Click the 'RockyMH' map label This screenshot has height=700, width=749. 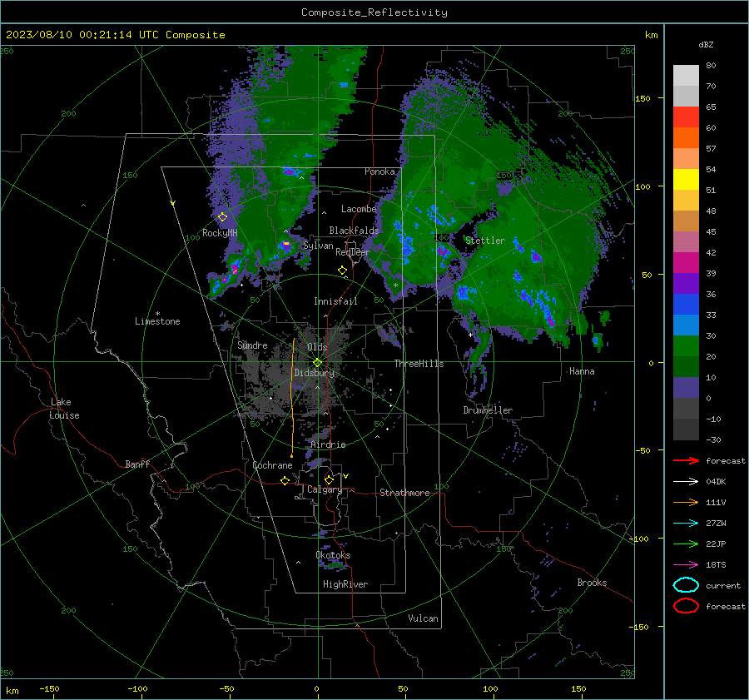click(220, 233)
